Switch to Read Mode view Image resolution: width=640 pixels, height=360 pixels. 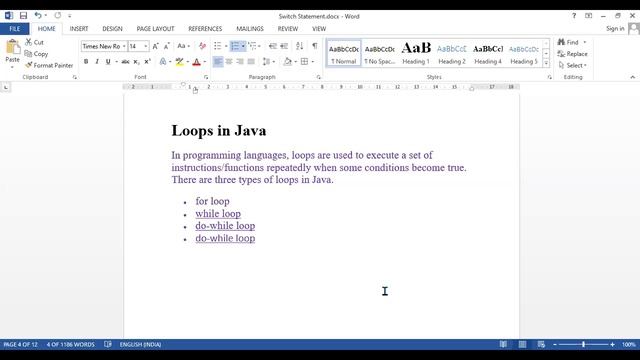click(x=503, y=344)
